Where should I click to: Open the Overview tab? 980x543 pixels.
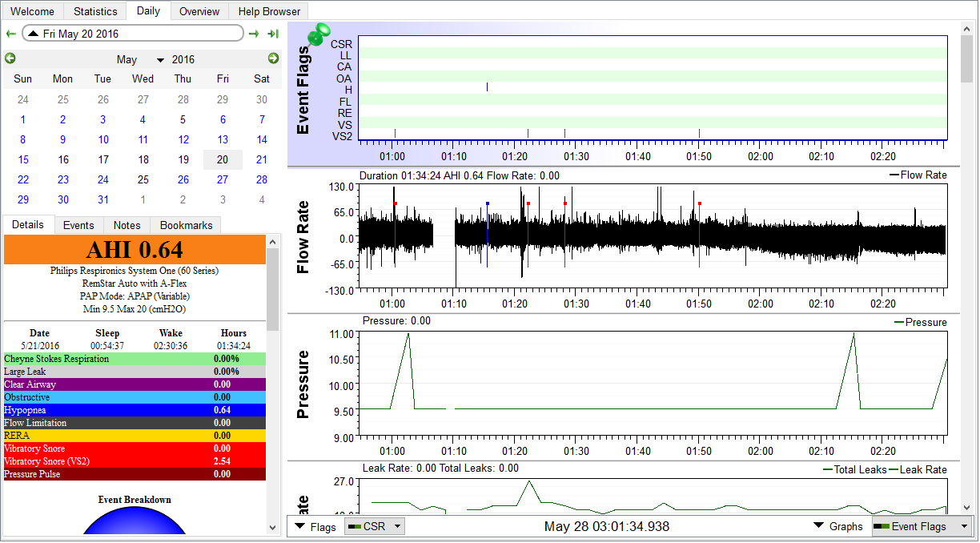199,11
